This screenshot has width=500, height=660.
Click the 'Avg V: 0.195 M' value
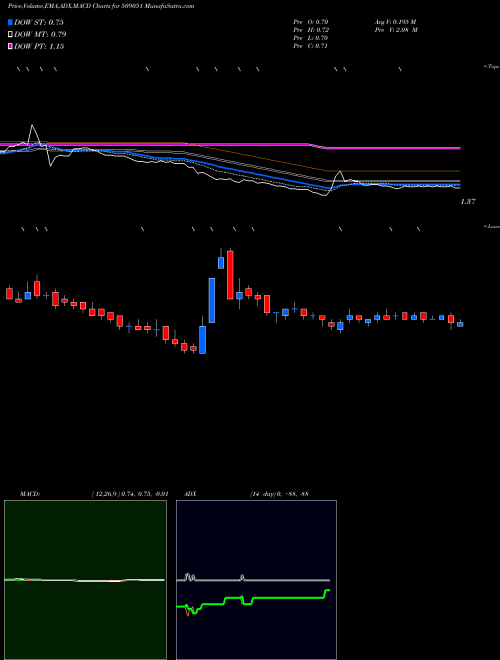(x=395, y=21)
